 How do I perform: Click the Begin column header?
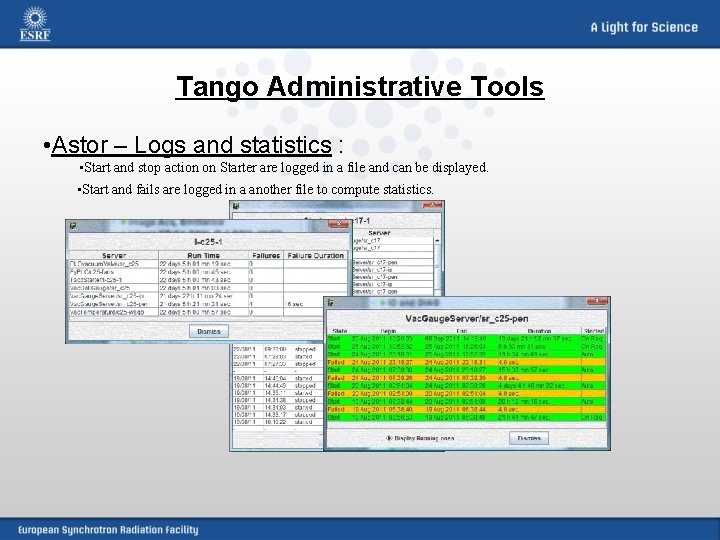388,331
